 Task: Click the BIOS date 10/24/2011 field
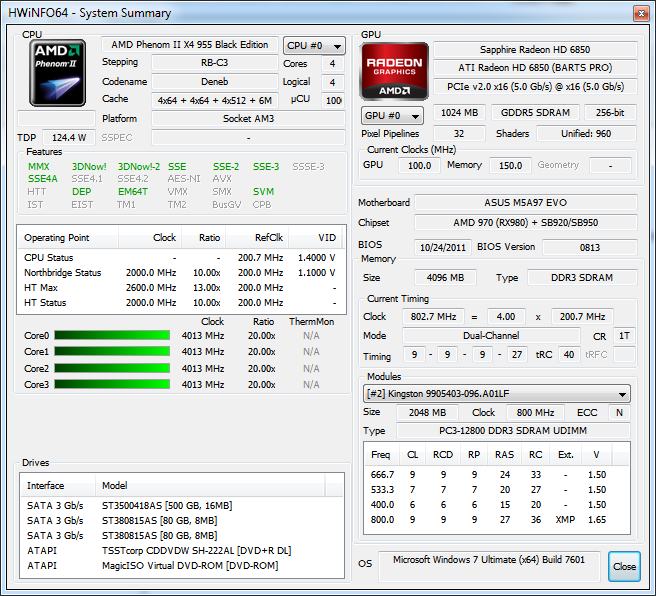[x=443, y=247]
